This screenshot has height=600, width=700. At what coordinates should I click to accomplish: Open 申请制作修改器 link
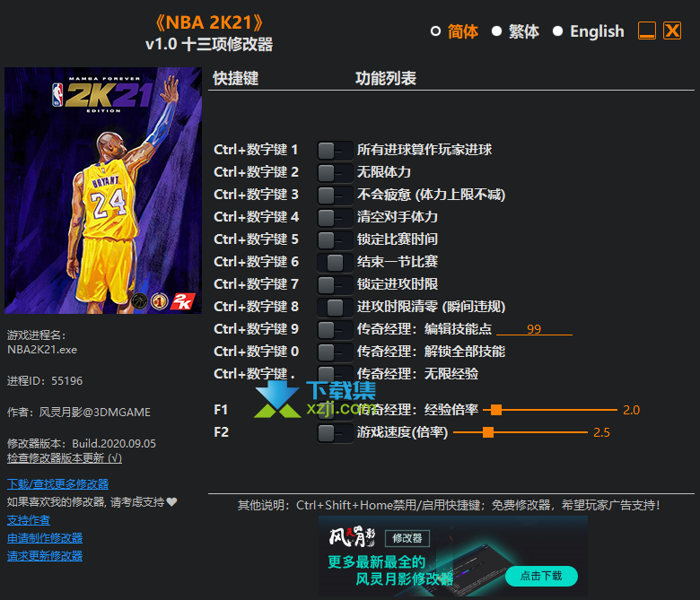45,538
